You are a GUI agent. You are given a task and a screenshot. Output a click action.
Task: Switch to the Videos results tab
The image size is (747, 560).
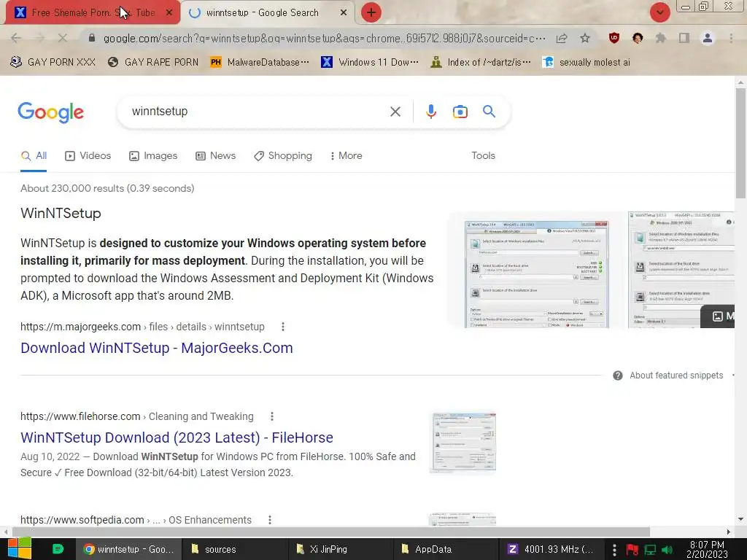(x=88, y=156)
